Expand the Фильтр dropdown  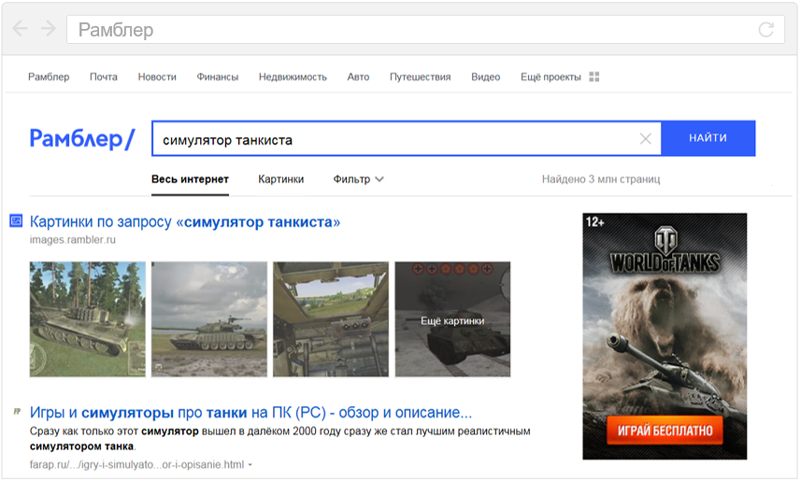click(x=358, y=179)
